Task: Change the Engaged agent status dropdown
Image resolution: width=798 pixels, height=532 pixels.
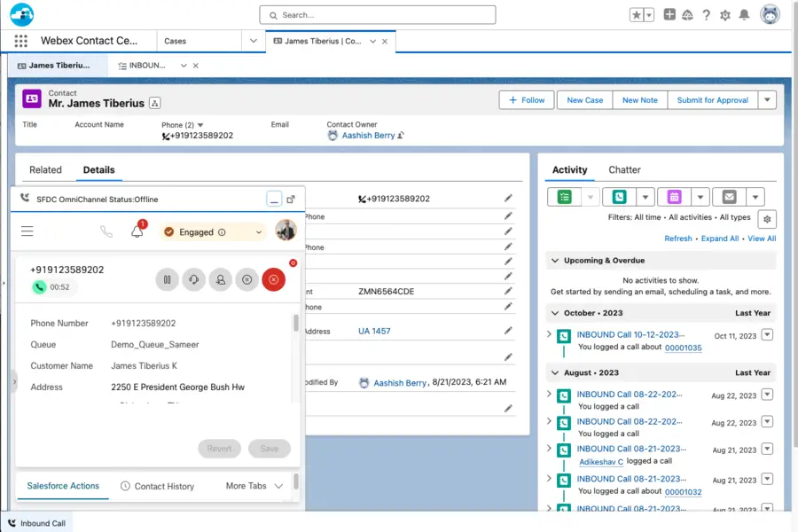Action: tap(213, 232)
